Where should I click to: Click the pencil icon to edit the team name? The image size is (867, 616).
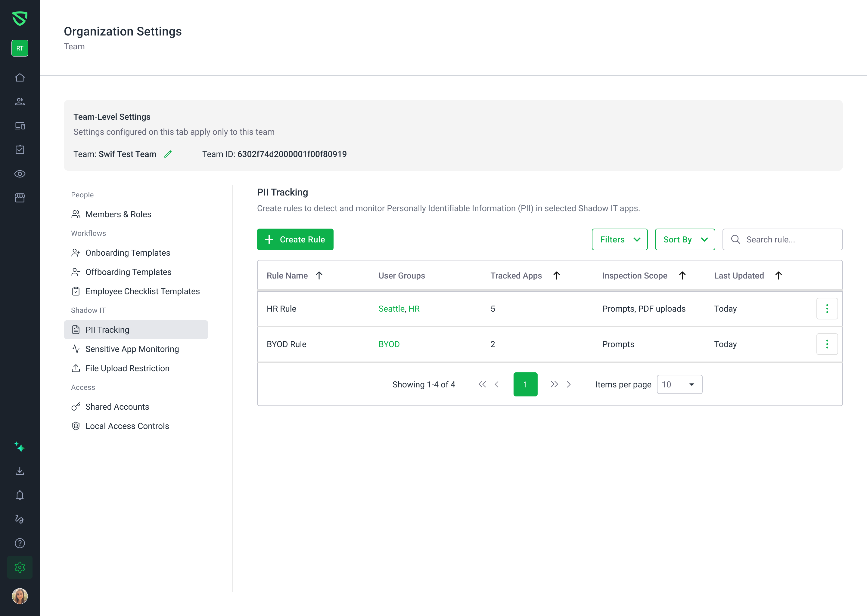(x=168, y=154)
